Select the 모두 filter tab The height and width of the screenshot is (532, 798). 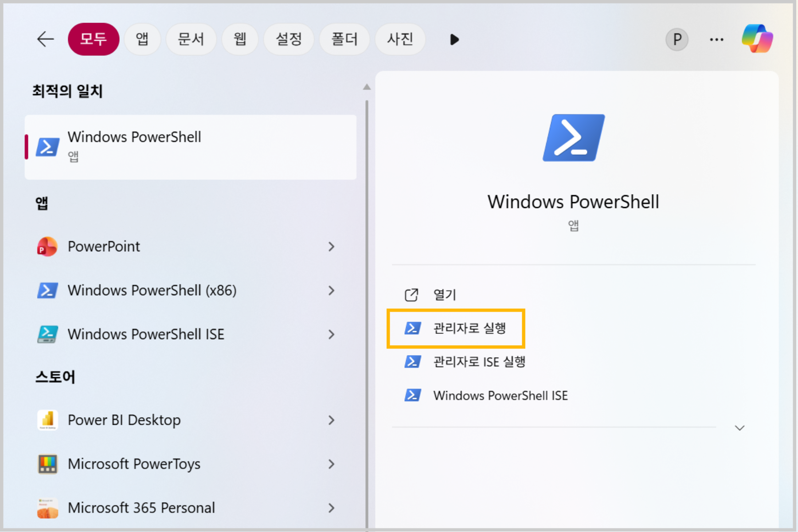(x=94, y=39)
